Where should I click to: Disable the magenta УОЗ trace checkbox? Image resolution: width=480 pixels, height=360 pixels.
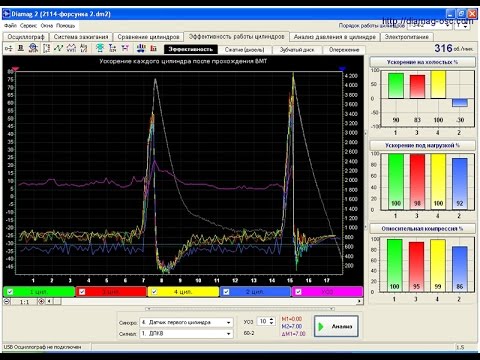[x=298, y=292]
